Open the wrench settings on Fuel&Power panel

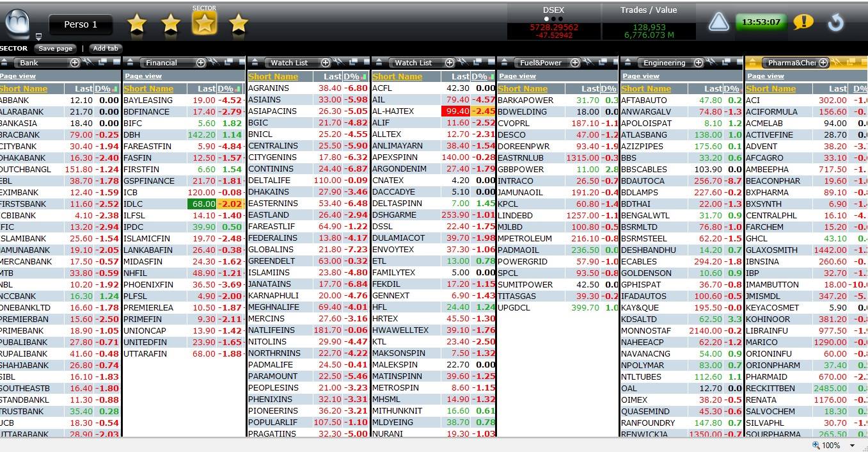pyautogui.click(x=588, y=62)
